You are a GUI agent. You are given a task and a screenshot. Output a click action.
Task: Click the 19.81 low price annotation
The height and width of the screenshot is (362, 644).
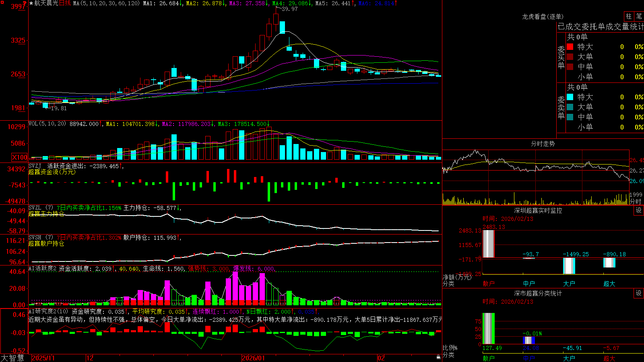tap(59, 108)
